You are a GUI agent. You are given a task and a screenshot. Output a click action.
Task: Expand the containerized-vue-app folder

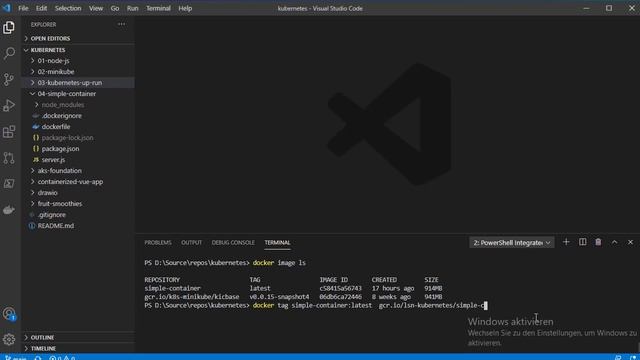pos(78,182)
